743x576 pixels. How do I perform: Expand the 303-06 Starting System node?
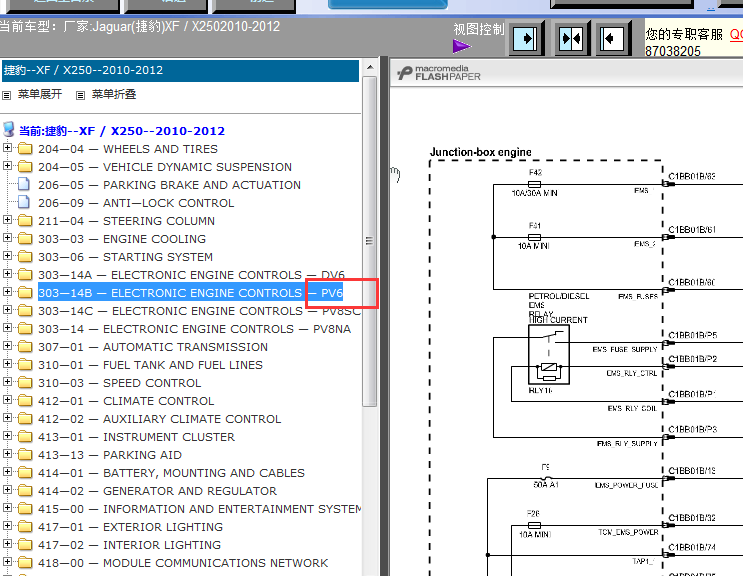pos(7,256)
